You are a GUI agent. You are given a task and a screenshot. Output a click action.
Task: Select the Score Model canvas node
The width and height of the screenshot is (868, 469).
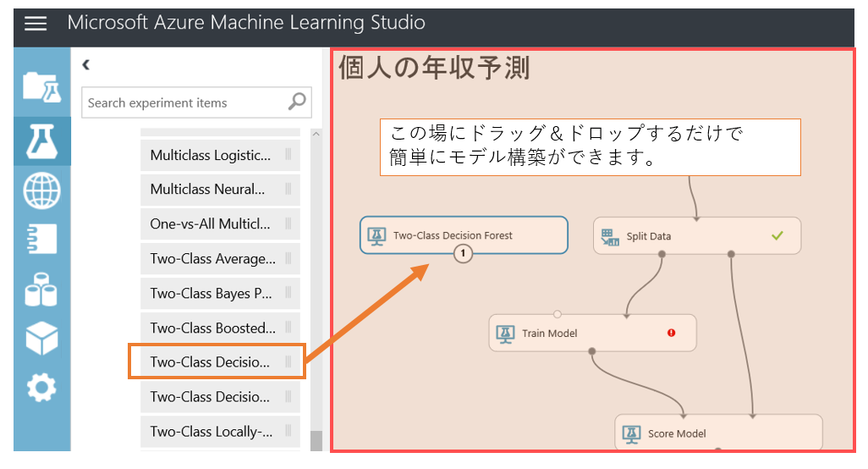click(x=718, y=433)
